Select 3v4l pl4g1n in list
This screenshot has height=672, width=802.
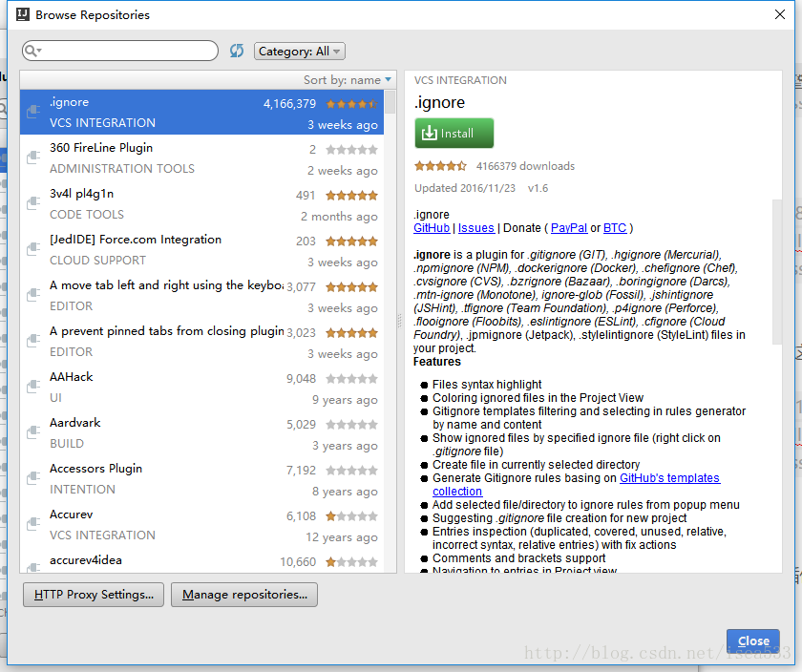201,203
